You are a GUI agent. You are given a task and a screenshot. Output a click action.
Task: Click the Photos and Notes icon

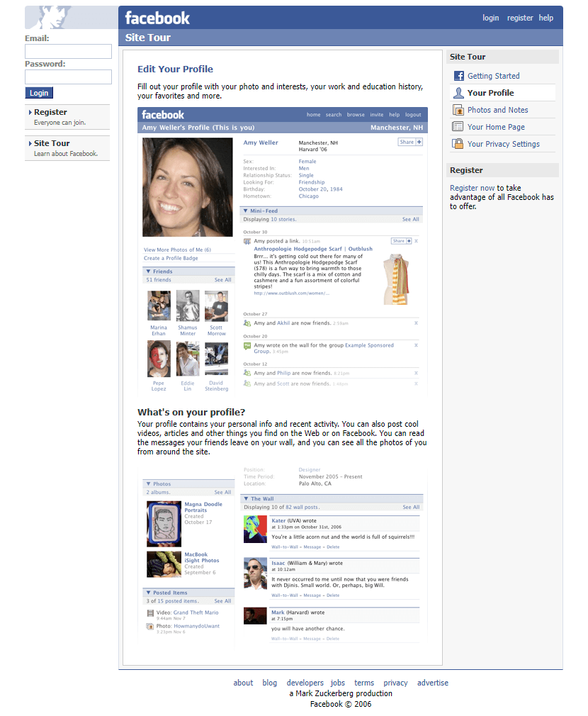[x=458, y=110]
